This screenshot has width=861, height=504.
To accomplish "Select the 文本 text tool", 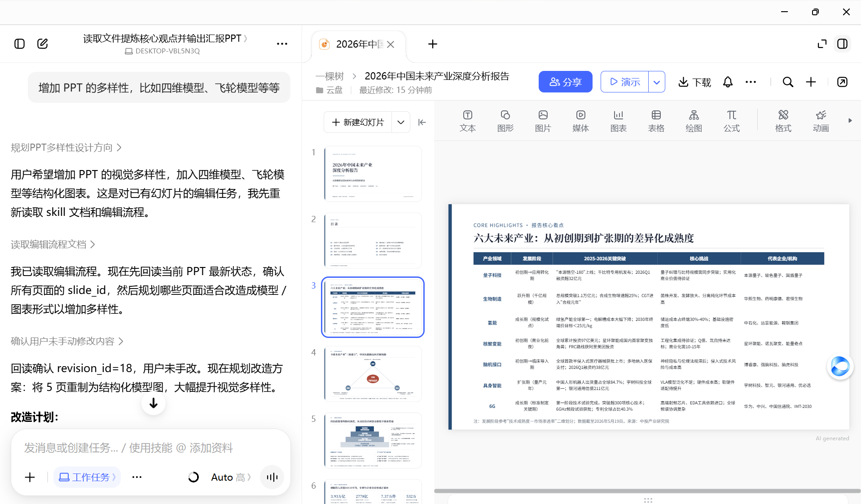I will [x=467, y=121].
